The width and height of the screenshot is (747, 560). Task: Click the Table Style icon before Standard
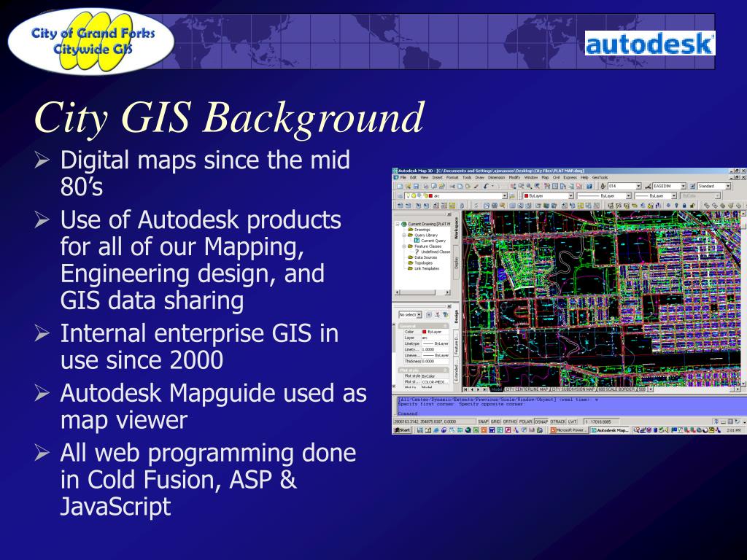pos(692,186)
